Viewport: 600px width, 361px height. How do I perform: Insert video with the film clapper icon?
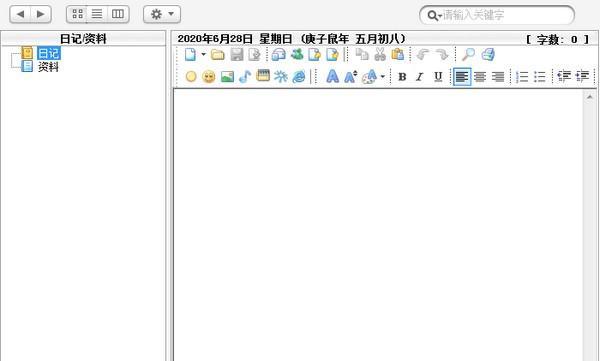coord(263,76)
